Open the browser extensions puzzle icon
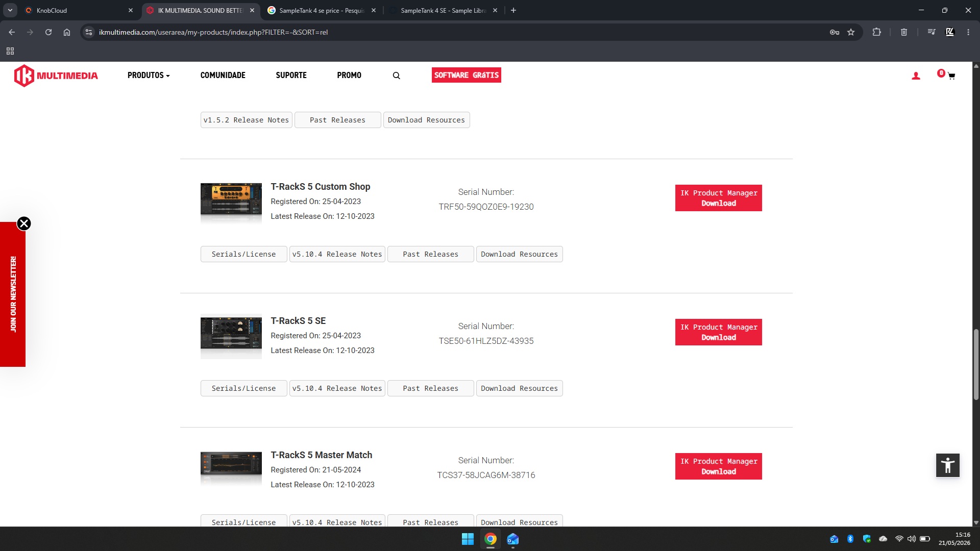The width and height of the screenshot is (980, 551). click(876, 32)
